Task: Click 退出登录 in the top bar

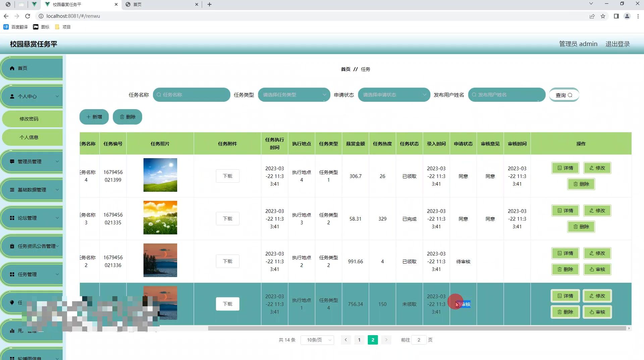Action: tap(618, 44)
